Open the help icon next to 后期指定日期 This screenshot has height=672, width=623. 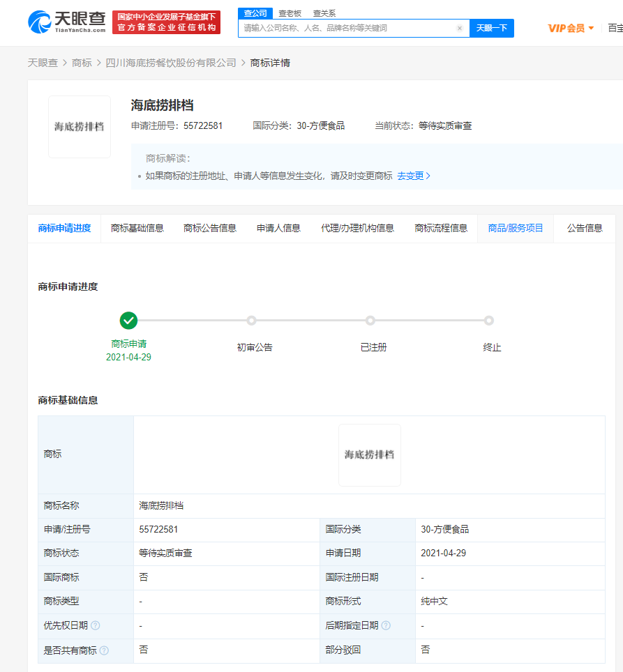[x=386, y=626]
